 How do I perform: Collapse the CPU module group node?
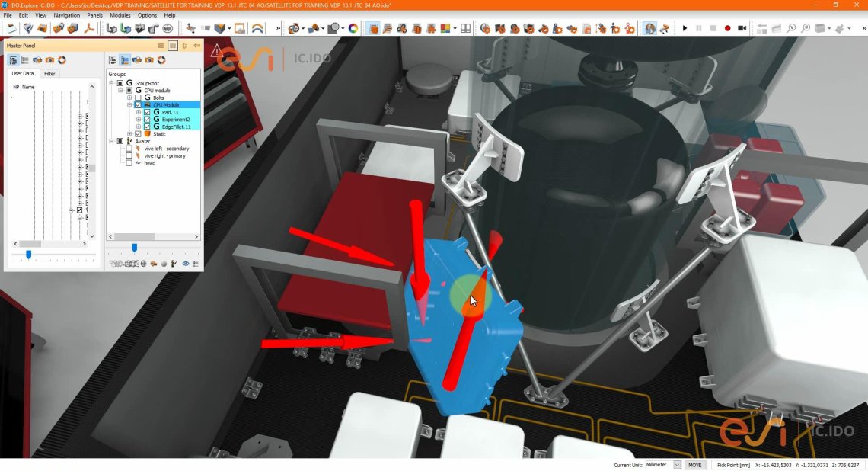tap(120, 91)
